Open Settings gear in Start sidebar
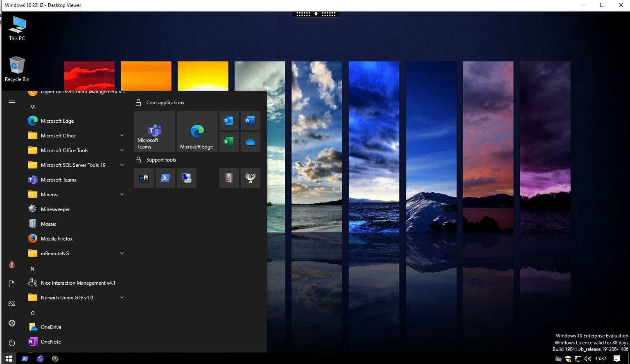Screen dimensions: 630x364 (12, 323)
